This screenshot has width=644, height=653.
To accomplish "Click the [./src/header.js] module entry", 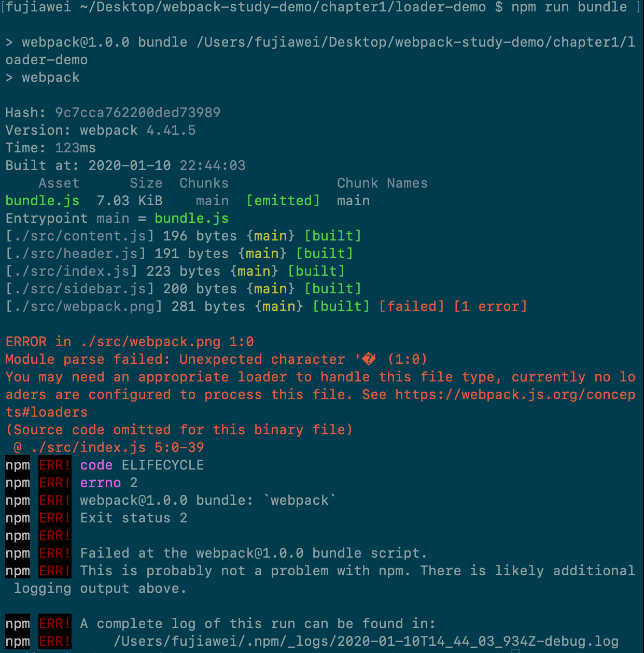I will point(76,254).
